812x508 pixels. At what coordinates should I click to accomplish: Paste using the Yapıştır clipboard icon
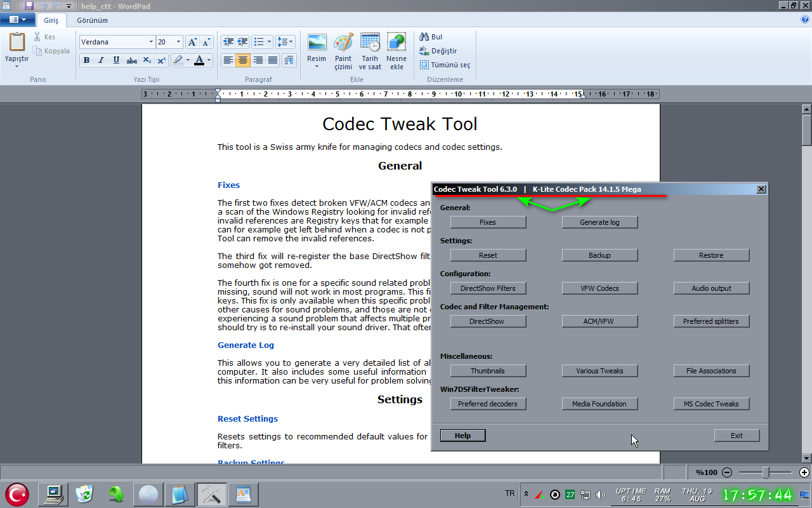tap(17, 43)
